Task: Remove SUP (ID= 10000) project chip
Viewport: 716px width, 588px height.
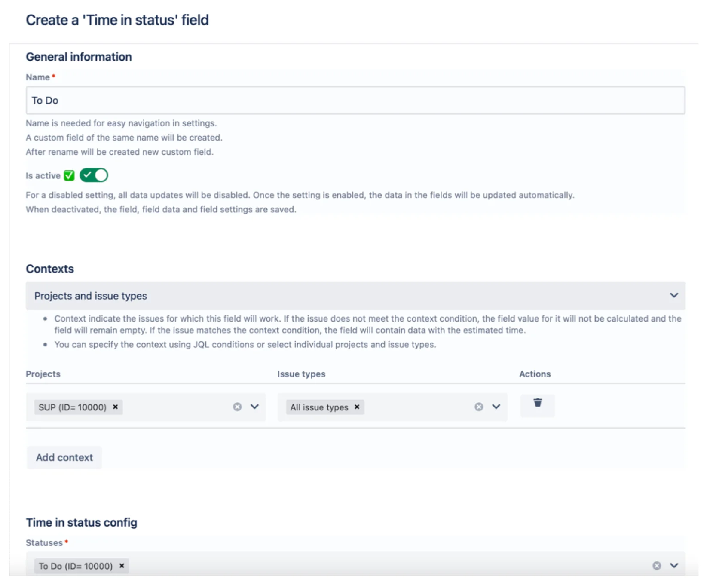Action: pyautogui.click(x=115, y=407)
